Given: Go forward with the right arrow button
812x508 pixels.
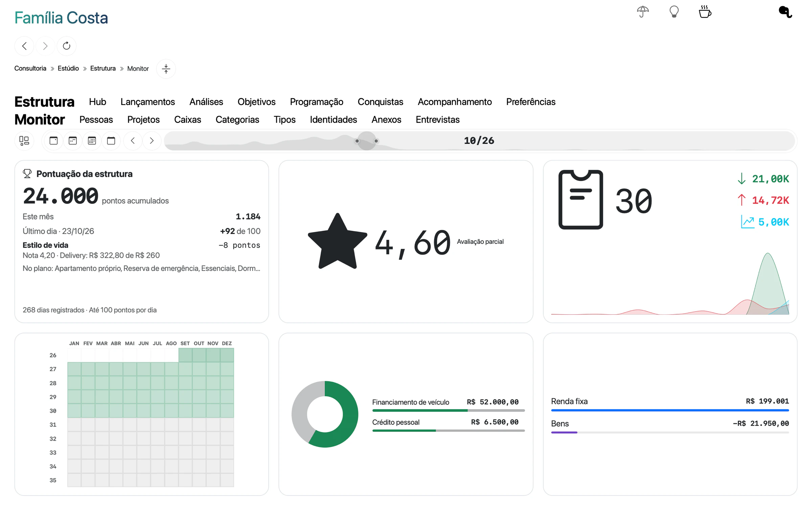Looking at the screenshot, I should (45, 46).
